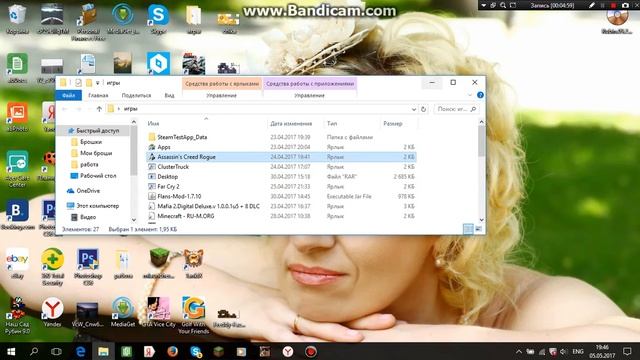Screen dimensions: 640x360
Task: Sort files by the Имя column
Action: pyautogui.click(x=153, y=123)
